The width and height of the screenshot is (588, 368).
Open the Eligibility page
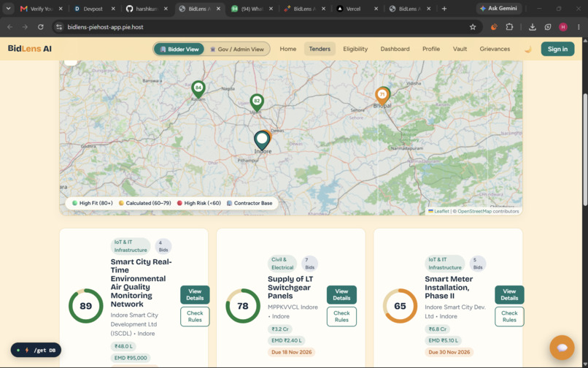(355, 49)
